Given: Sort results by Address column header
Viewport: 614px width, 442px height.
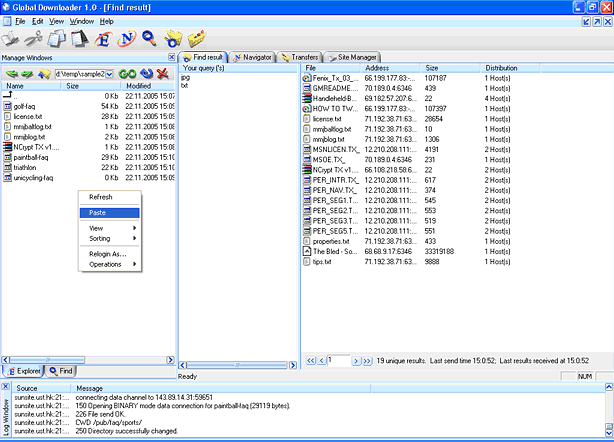Looking at the screenshot, I should 390,68.
